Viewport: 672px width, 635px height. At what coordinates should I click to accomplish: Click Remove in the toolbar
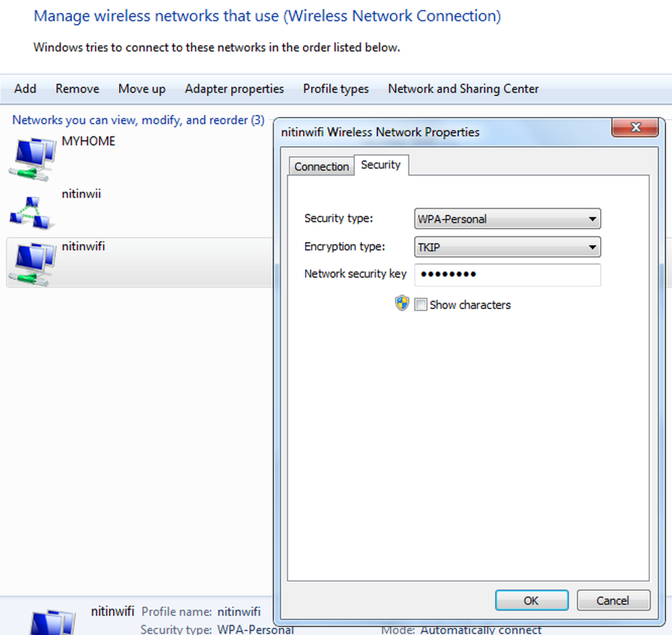pyautogui.click(x=77, y=89)
